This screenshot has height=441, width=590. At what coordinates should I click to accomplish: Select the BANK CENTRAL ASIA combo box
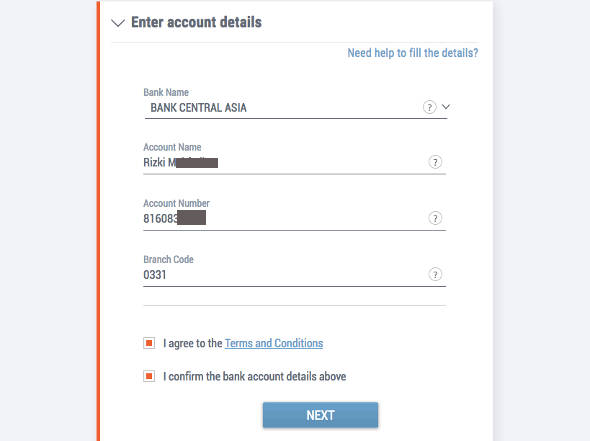(296, 108)
